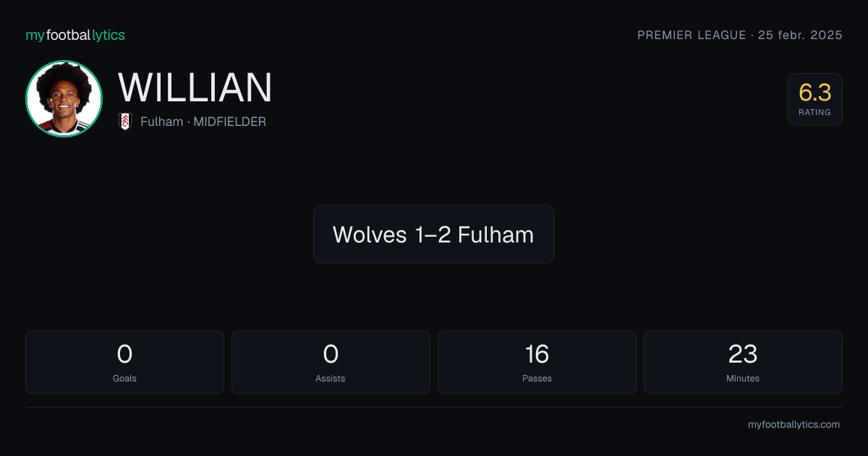The width and height of the screenshot is (868, 456).
Task: Click the 6.3 rating badge
Action: (x=814, y=99)
